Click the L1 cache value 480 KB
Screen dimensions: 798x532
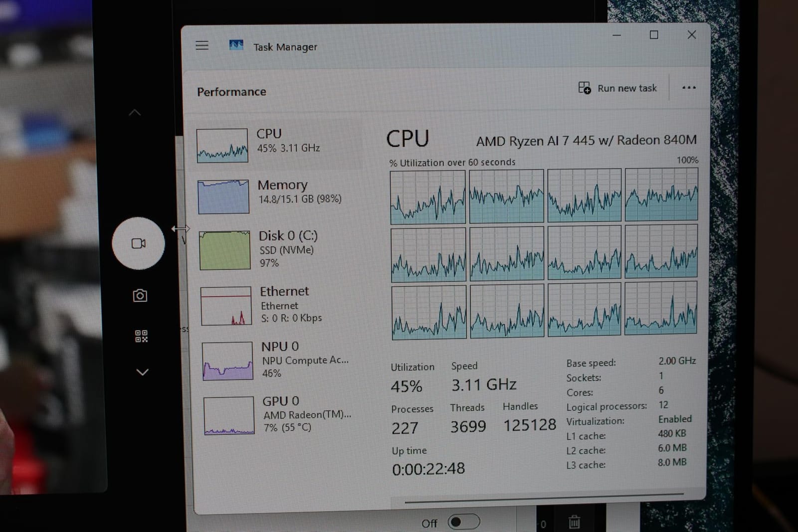coord(672,433)
